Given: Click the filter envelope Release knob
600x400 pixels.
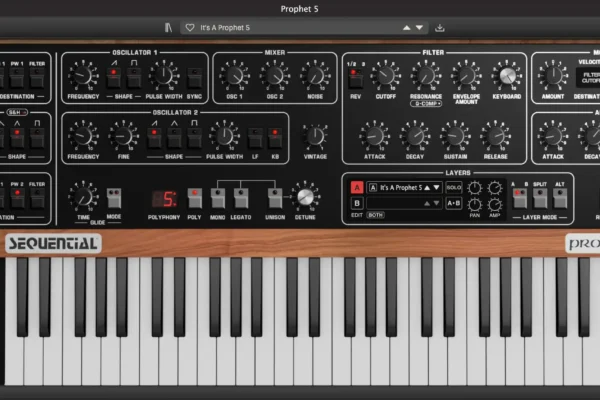Looking at the screenshot, I should (x=496, y=136).
